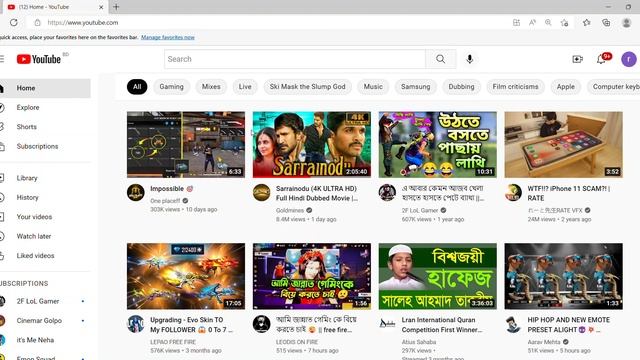The width and height of the screenshot is (640, 360).
Task: Open the purple account avatar
Action: tap(629, 59)
